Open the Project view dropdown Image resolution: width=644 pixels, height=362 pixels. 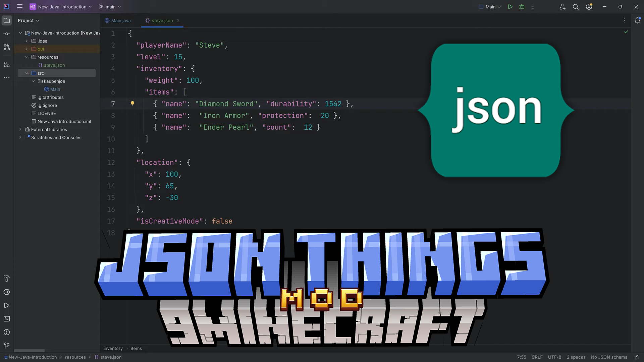pyautogui.click(x=29, y=20)
